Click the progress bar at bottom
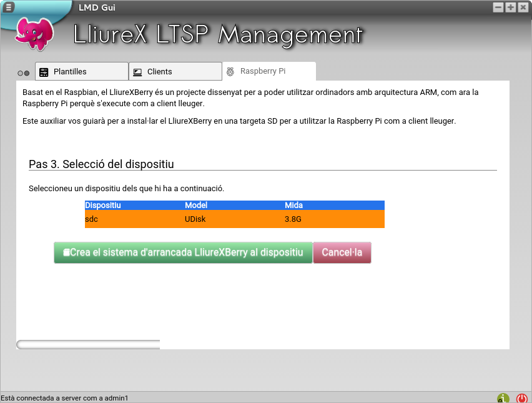532x403 pixels. (x=88, y=344)
